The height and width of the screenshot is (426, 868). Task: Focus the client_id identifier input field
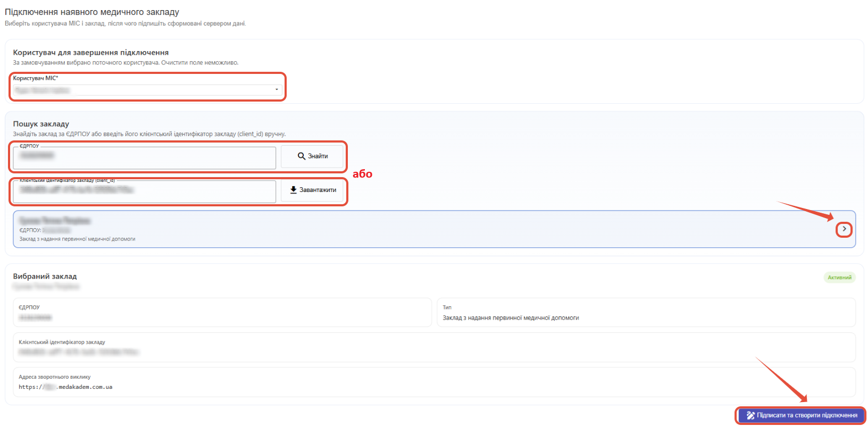point(144,191)
